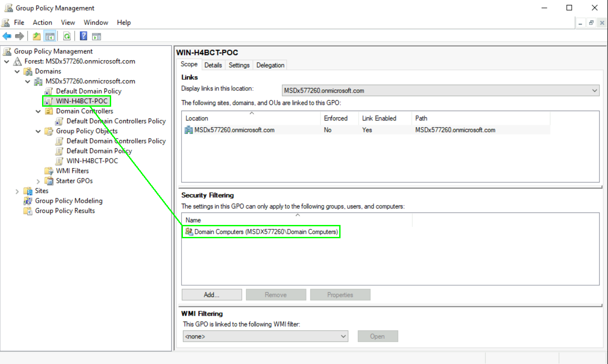
Task: Collapse the Forest MSDx577260 tree node
Action: point(7,62)
